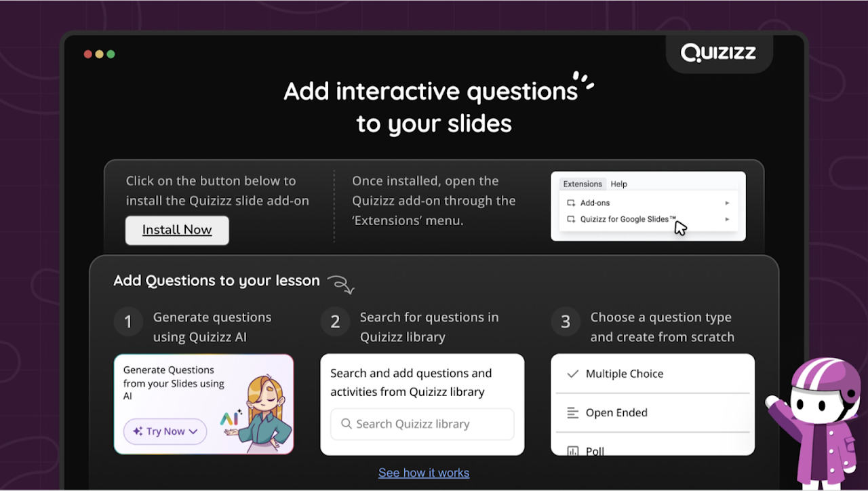Expand the Quizizz for Google Slides submenu arrow
Screen dimensions: 868x491
727,219
